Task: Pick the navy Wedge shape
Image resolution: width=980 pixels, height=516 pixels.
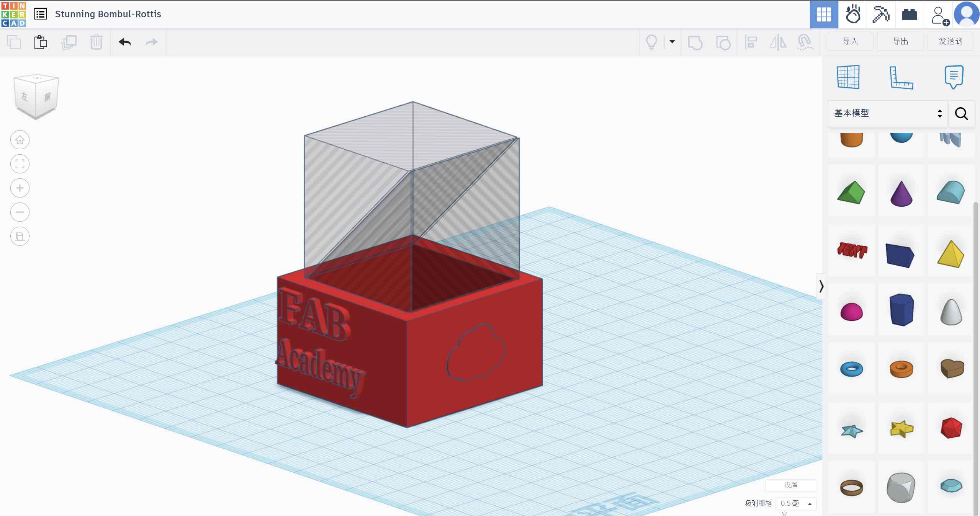Action: click(x=900, y=255)
